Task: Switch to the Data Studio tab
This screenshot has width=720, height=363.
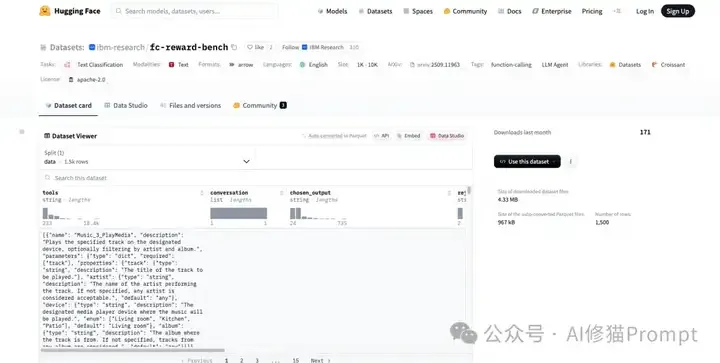Action: coord(126,106)
